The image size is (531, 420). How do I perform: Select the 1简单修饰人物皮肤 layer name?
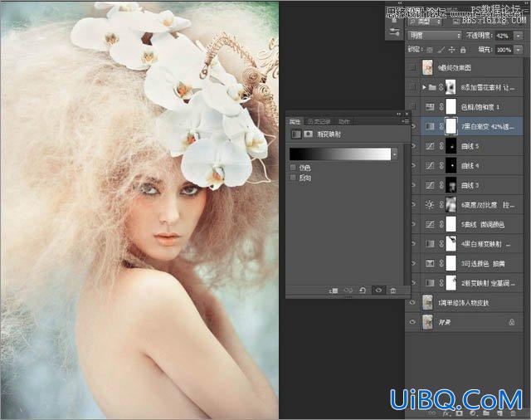463,303
